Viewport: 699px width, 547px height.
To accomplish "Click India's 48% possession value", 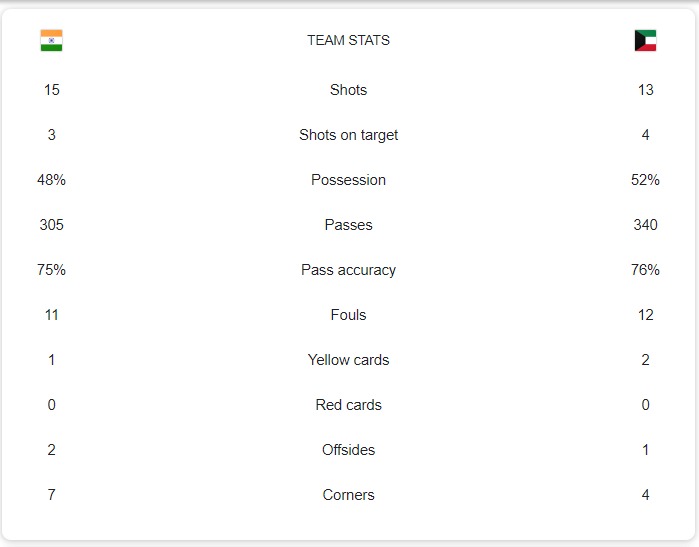I will 51,180.
